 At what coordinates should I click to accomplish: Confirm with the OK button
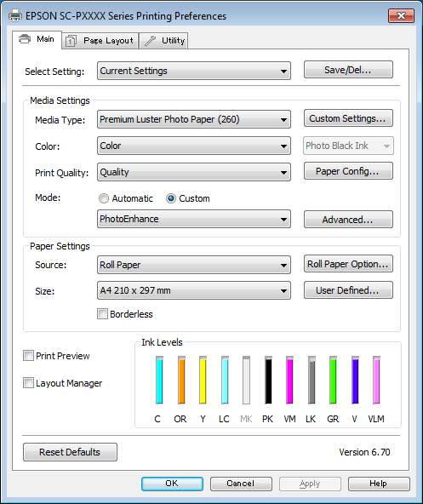click(x=172, y=484)
